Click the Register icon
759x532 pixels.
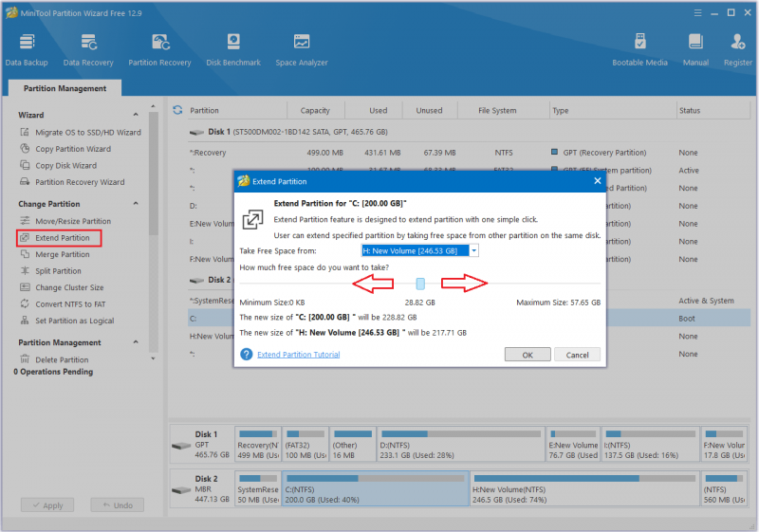[738, 50]
